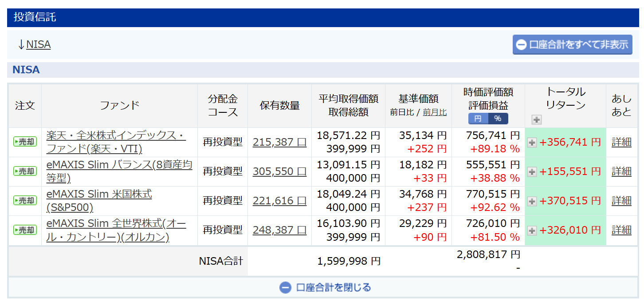Click 35,134 円 base price cell
The image size is (644, 302).
(423, 135)
